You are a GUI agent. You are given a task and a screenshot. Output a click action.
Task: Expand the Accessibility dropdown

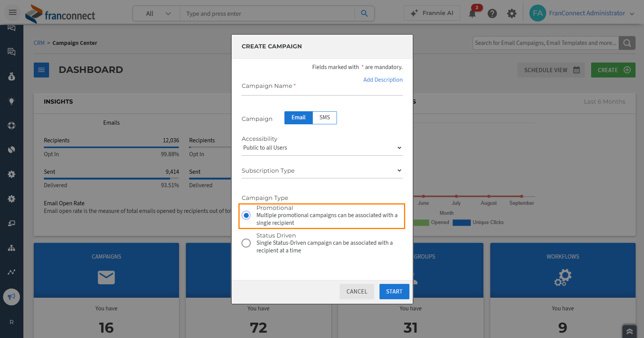coord(322,148)
